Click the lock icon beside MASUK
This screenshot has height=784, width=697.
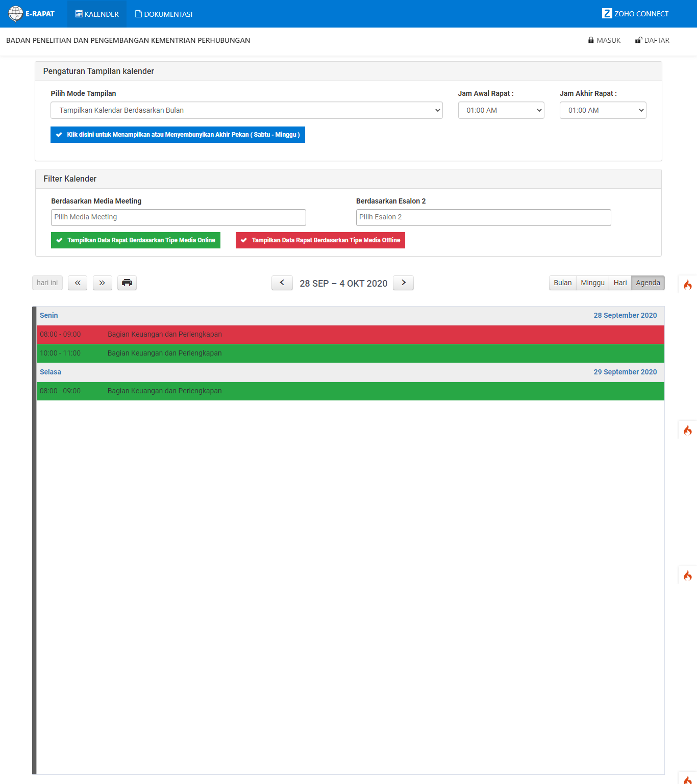click(x=591, y=40)
